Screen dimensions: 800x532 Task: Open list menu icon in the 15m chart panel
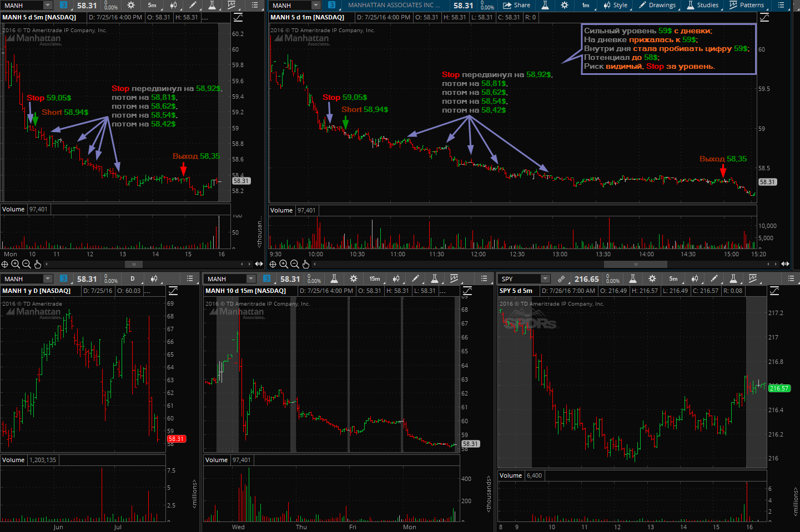(484, 278)
